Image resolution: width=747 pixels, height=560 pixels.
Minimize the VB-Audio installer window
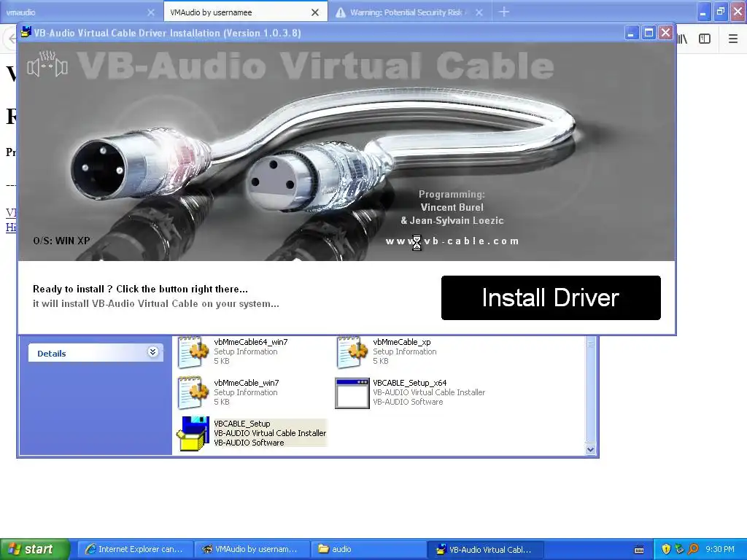coord(631,33)
